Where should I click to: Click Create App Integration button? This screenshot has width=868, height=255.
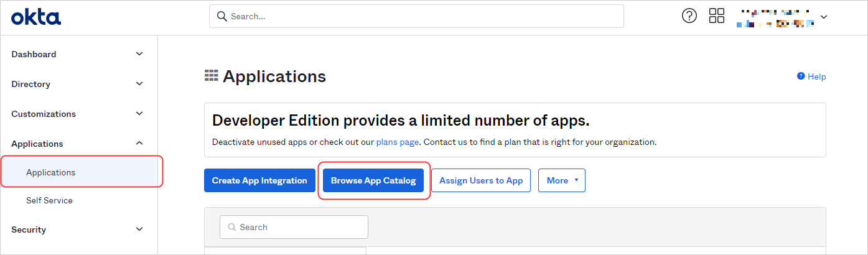[259, 180]
